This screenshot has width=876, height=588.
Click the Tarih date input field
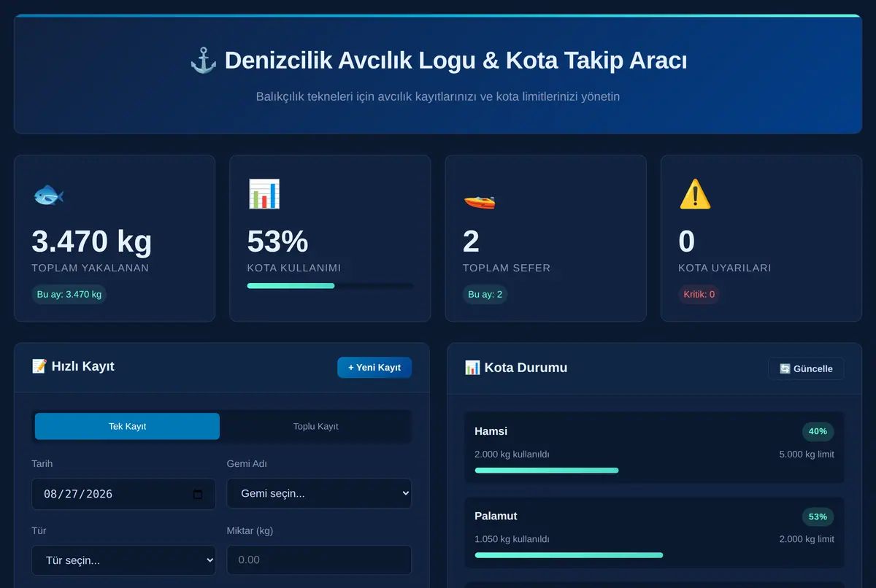[123, 494]
